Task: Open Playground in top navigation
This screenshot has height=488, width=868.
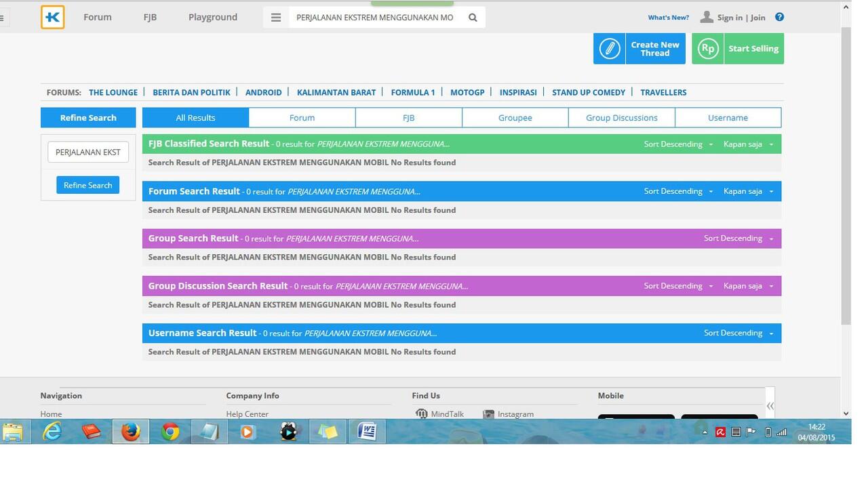Action: point(213,17)
